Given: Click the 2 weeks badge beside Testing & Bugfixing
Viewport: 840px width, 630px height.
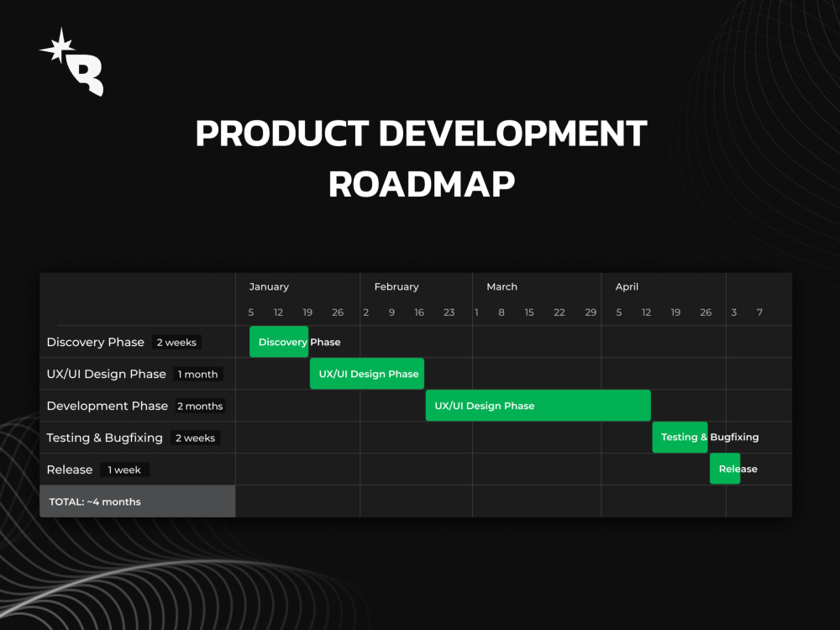Looking at the screenshot, I should (x=195, y=438).
